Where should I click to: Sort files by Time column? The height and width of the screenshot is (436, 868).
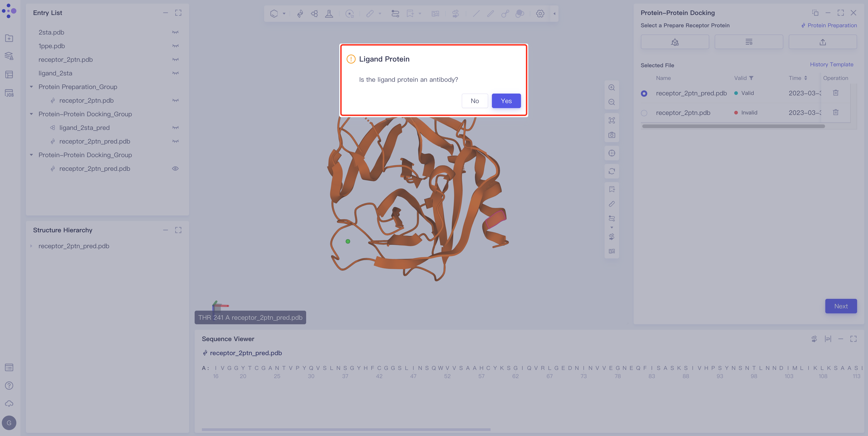(x=805, y=78)
